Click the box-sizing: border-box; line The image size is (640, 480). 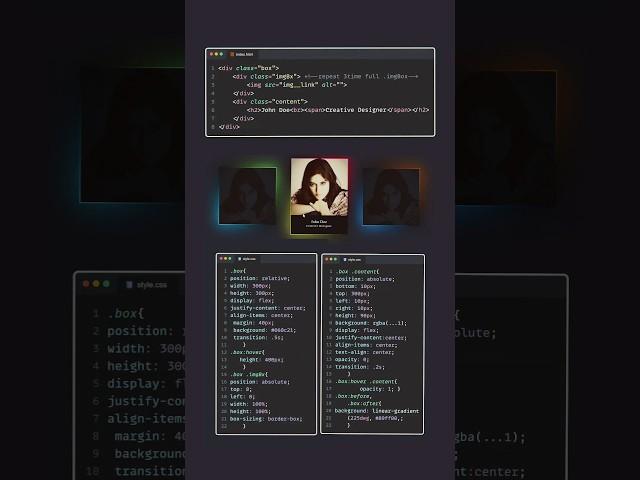pyautogui.click(x=264, y=419)
